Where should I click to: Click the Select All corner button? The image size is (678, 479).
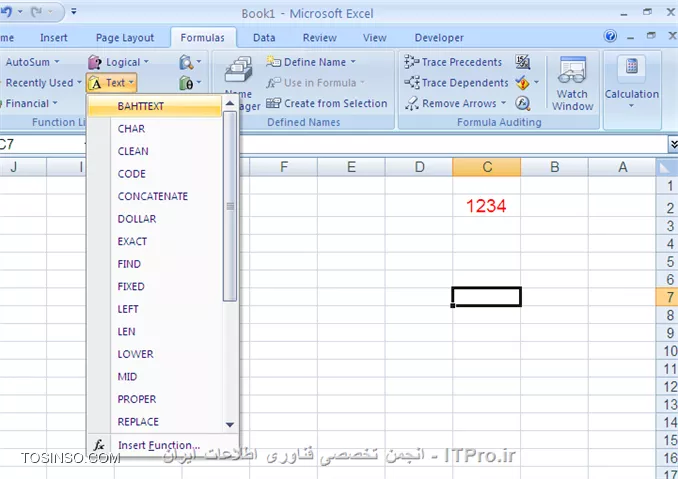(x=667, y=167)
